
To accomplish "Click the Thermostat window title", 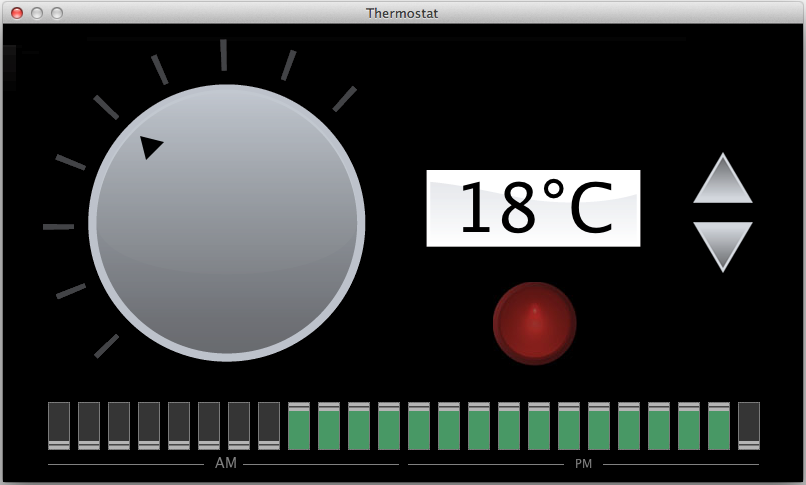I will tap(402, 13).
